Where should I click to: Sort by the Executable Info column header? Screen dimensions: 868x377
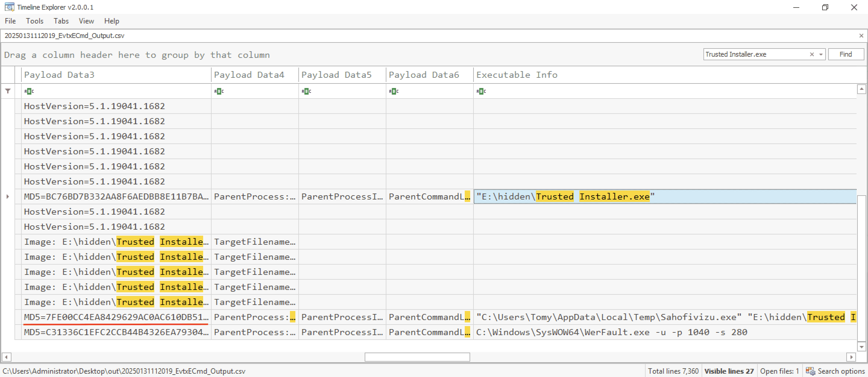(x=517, y=75)
